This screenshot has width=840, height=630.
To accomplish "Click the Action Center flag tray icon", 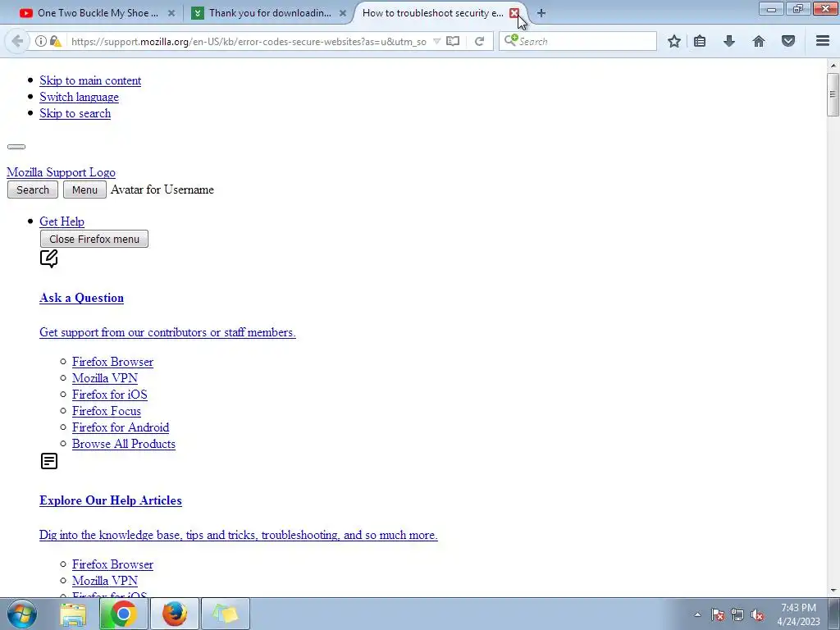I will tap(718, 615).
